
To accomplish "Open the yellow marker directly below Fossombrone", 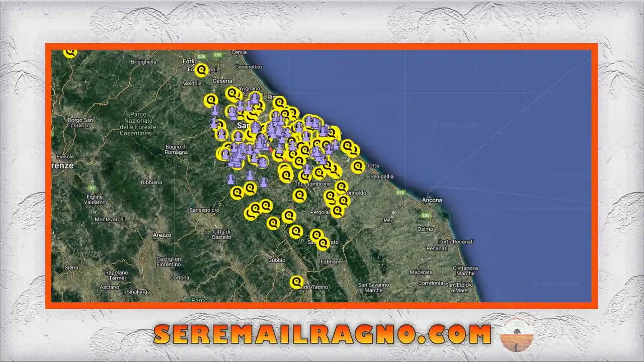I will (x=300, y=195).
